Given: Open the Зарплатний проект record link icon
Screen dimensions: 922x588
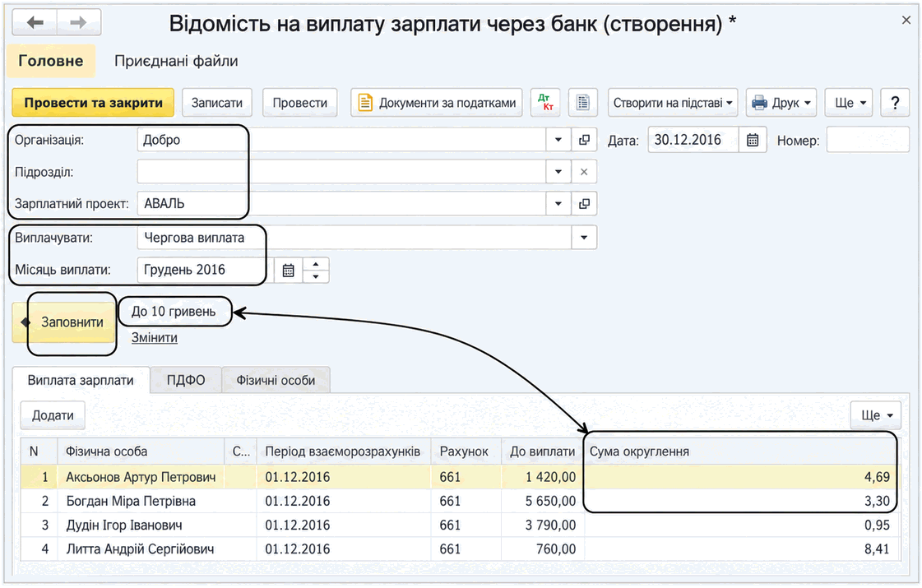Looking at the screenshot, I should point(584,203).
